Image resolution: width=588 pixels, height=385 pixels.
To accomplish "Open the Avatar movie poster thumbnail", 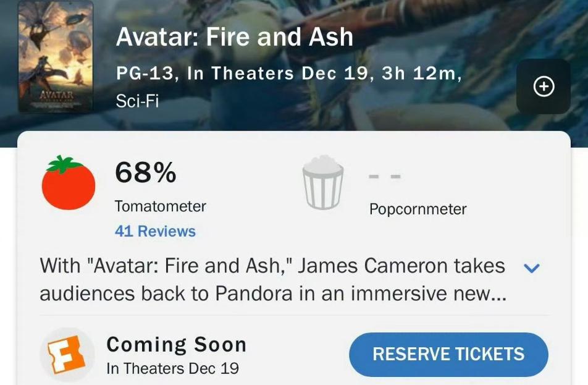I will 56,57.
